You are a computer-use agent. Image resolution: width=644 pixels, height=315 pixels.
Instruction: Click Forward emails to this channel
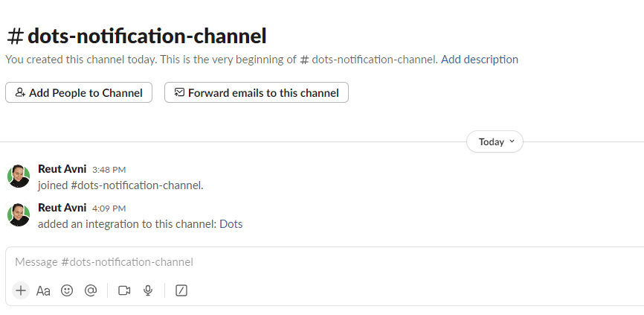tap(257, 92)
